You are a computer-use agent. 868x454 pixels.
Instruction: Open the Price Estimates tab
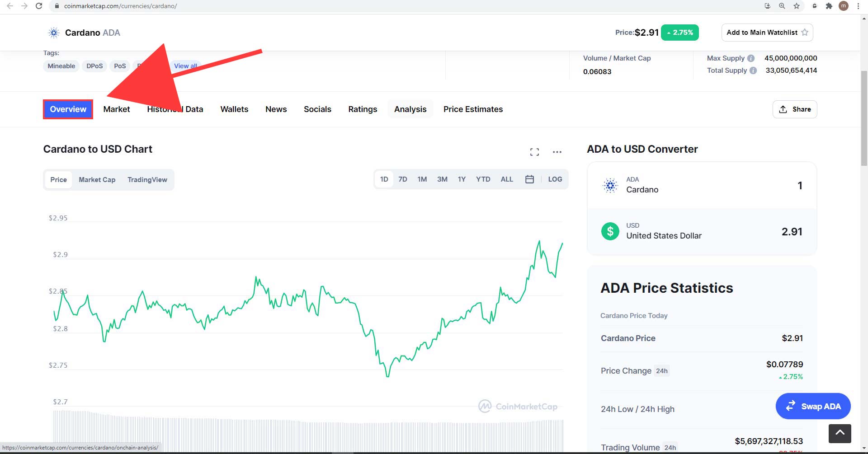(x=473, y=109)
